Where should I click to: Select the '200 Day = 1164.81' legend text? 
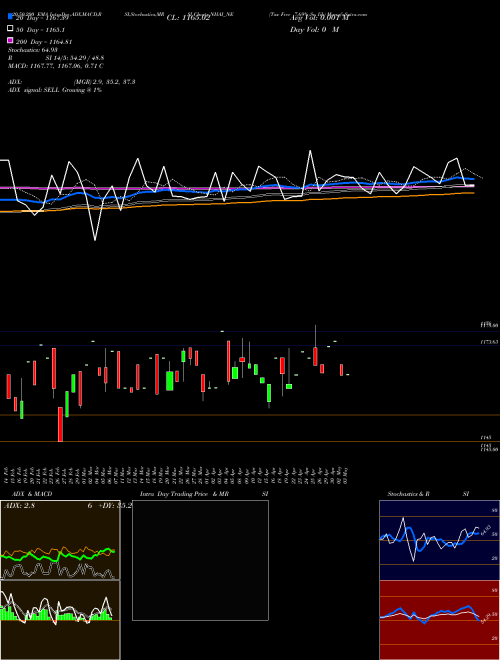coord(44,42)
